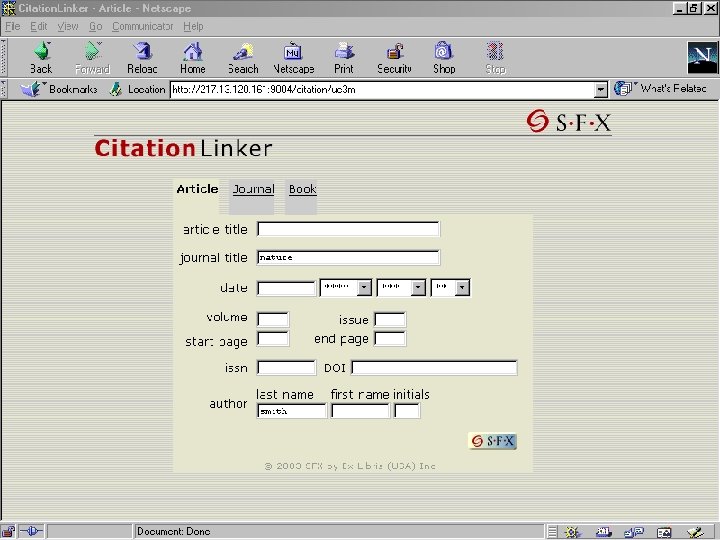This screenshot has width=720, height=540.
Task: Click the security lock status icon
Action: click(x=8, y=532)
